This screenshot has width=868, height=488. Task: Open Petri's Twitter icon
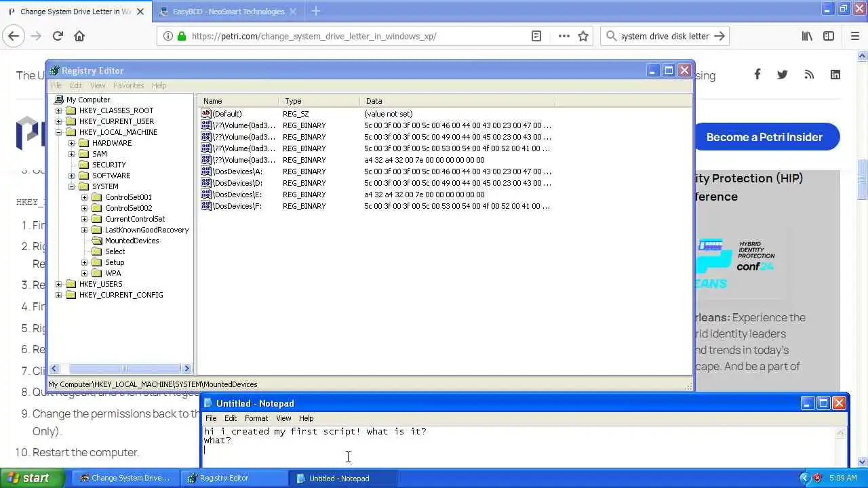(x=783, y=75)
